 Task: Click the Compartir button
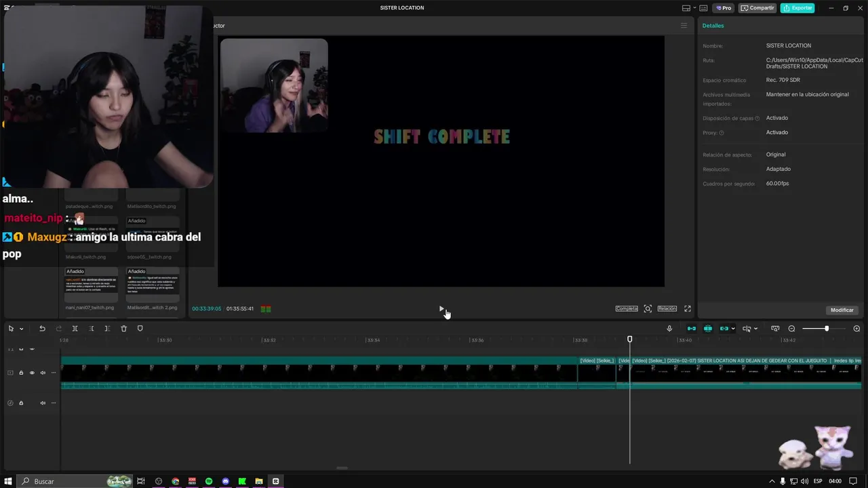(757, 8)
